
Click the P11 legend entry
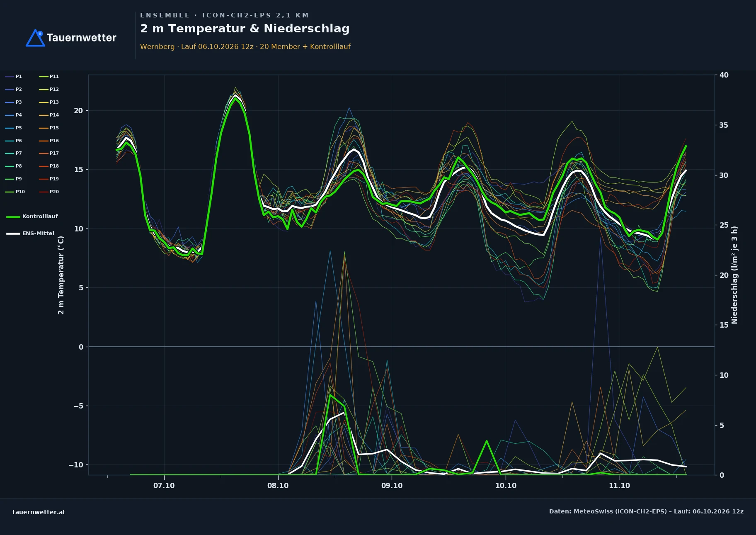(x=49, y=76)
